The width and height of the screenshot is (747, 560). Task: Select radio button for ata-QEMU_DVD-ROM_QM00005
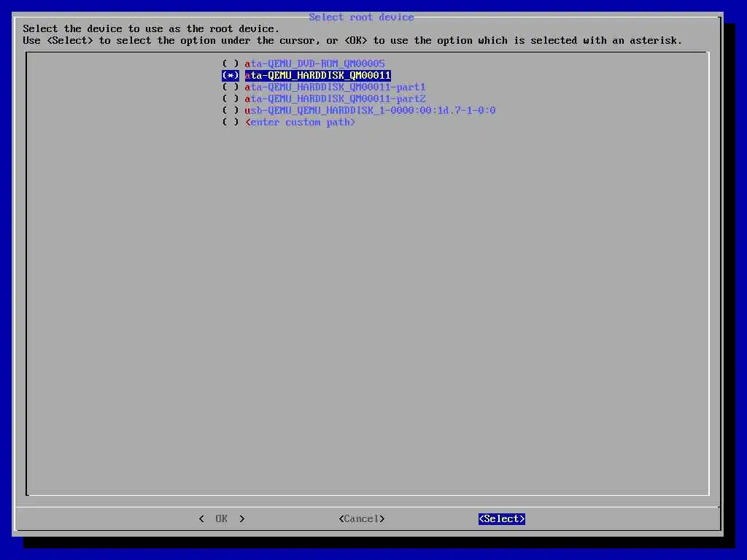pyautogui.click(x=231, y=63)
